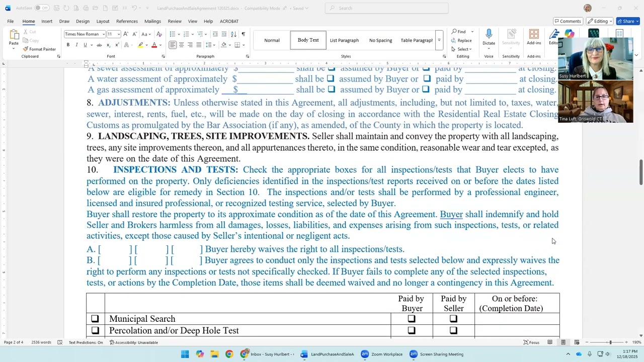The width and height of the screenshot is (644, 362).
Task: Apply the Normal style
Action: click(272, 40)
